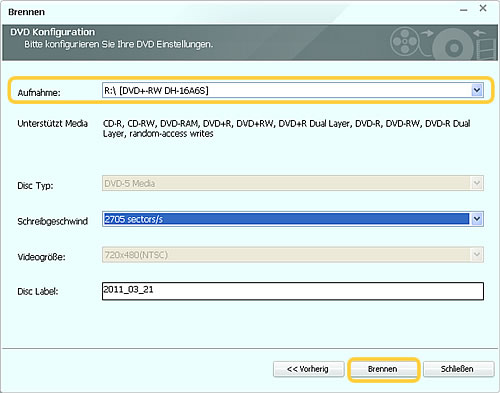Open the Videogröße 720x480(NTSC) dropdown
Viewport: 500px width, 393px height.
click(293, 255)
